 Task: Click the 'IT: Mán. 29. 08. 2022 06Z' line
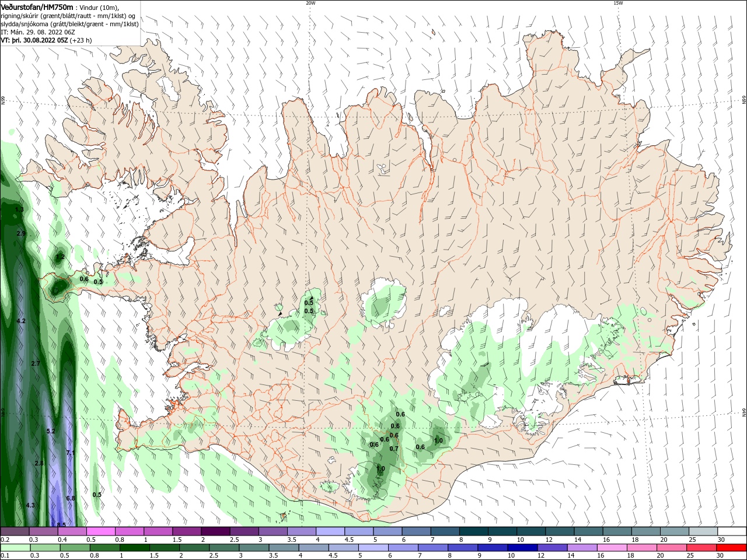[x=38, y=32]
